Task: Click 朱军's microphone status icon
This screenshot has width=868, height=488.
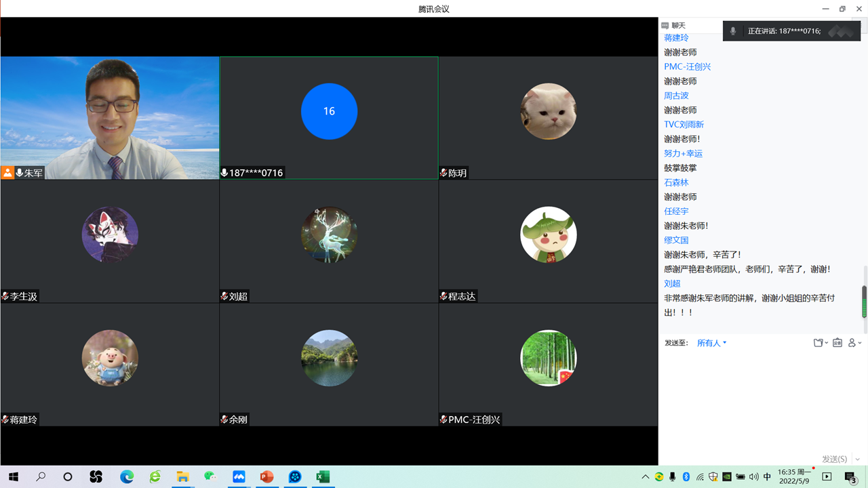Action: (20, 173)
